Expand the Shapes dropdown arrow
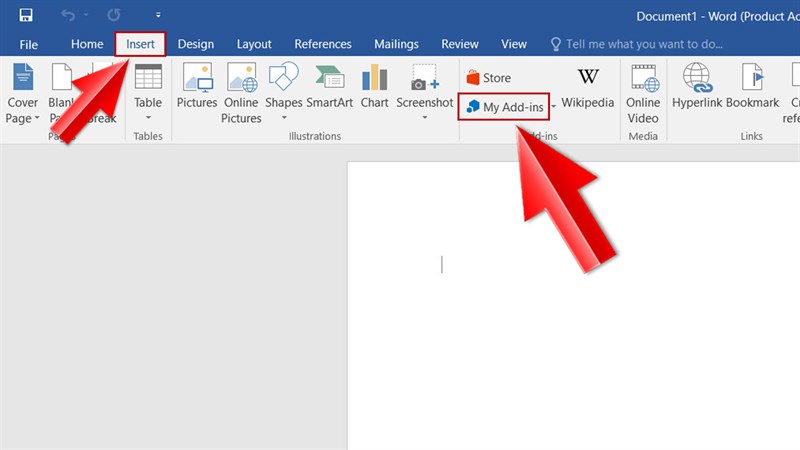Viewport: 800px width, 450px height. 284,118
